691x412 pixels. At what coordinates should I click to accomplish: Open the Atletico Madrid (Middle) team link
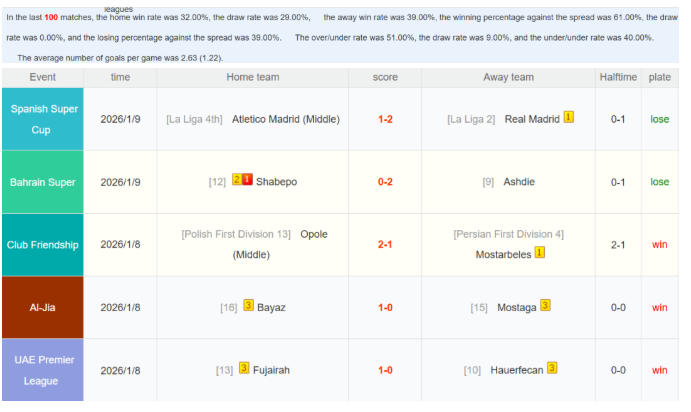(x=286, y=119)
